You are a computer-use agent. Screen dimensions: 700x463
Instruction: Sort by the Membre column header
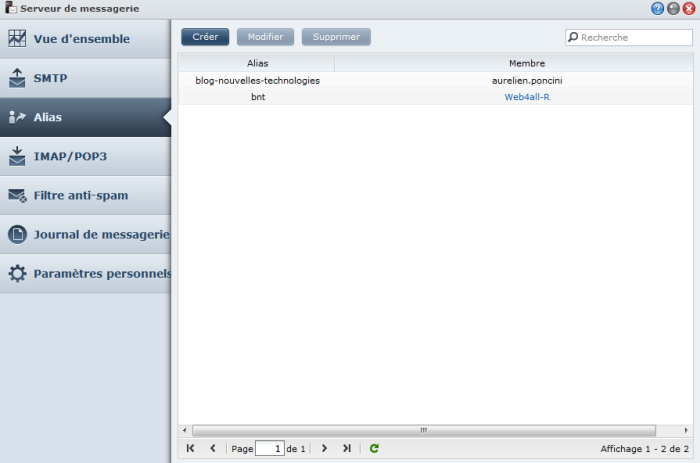pyautogui.click(x=514, y=63)
